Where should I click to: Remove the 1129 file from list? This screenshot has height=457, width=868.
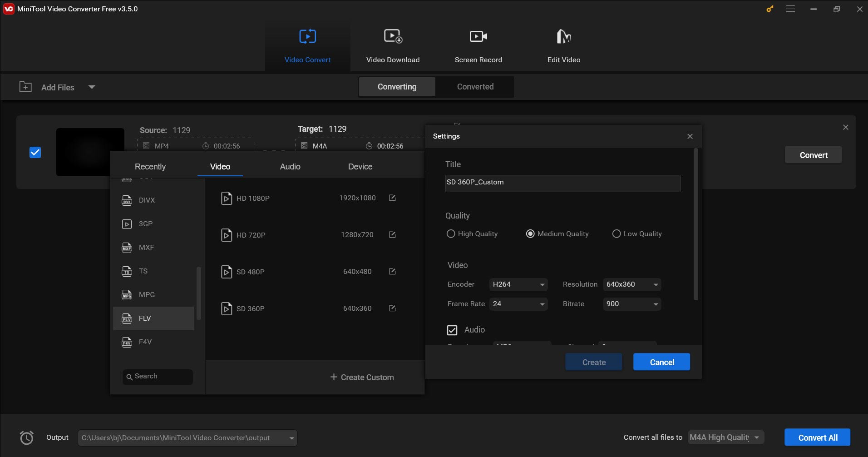[x=845, y=127]
